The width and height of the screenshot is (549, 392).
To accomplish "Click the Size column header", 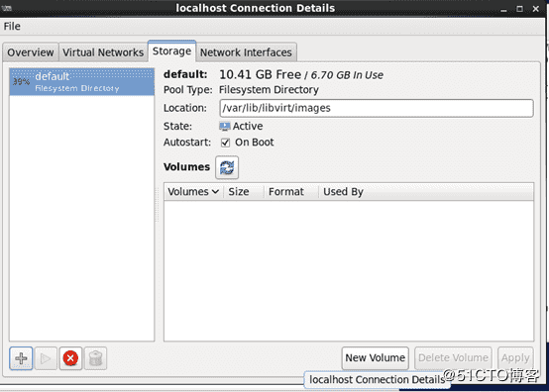I will (243, 192).
